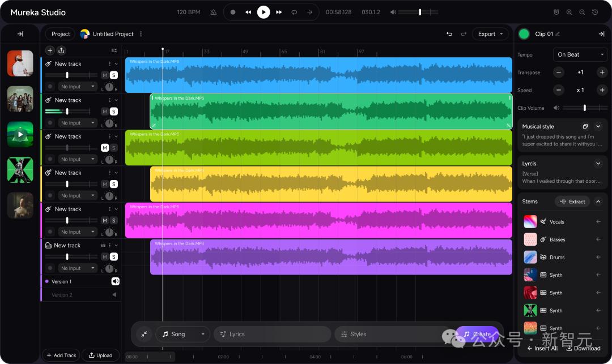
Task: Toggle the metronome icon beside 120 BPM
Action: tap(213, 12)
